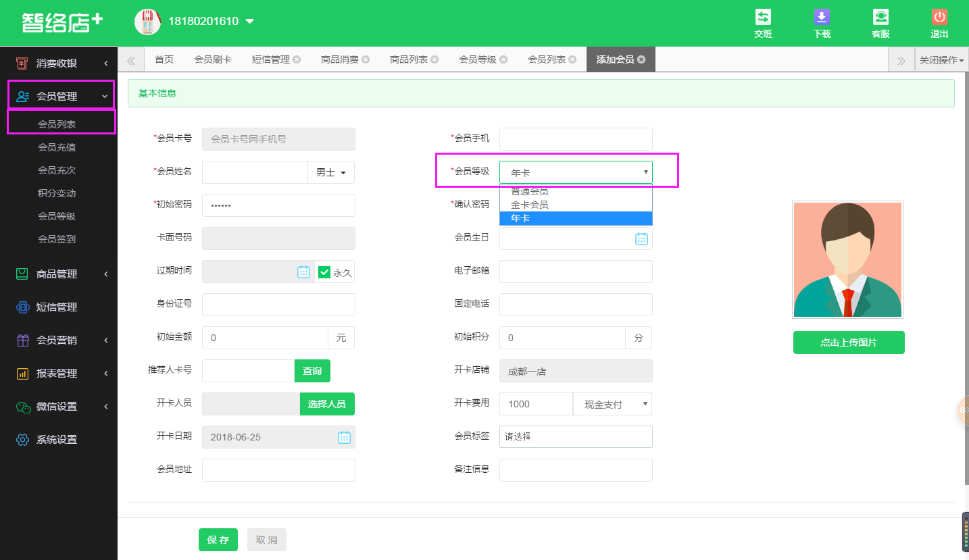Uncheck the 永久 permanent checkbox
Screen dimensions: 969x560
click(324, 272)
